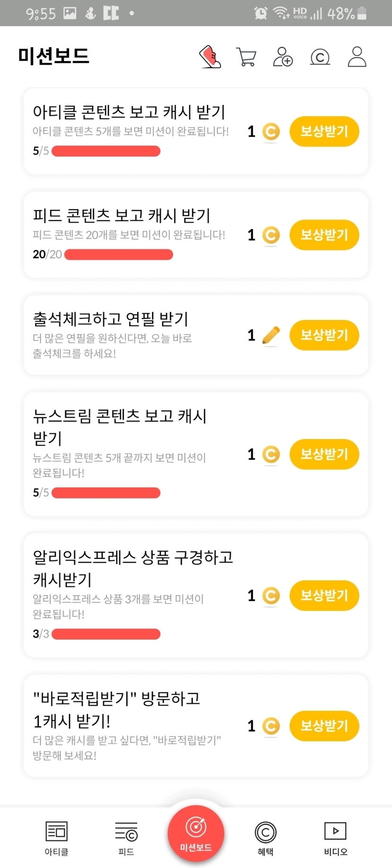Claim reward for 피드 콘텐츠 mission
Screen dimensions: 392x868
[324, 235]
